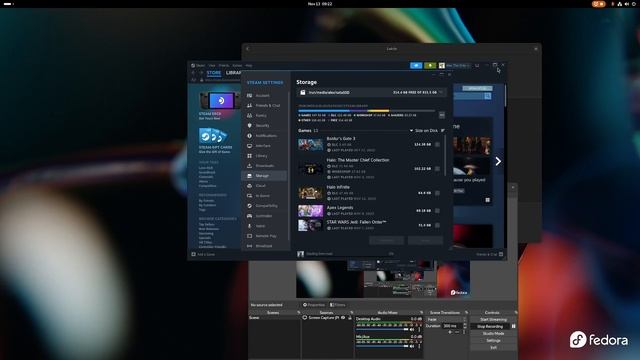Image resolution: width=640 pixels, height=360 pixels.
Task: Adjust the Desktop Audio volume slider
Action: pyautogui.click(x=382, y=329)
